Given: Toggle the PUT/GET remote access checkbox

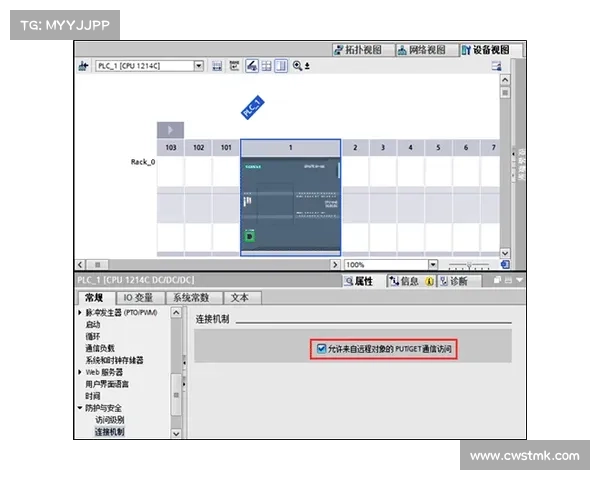Looking at the screenshot, I should [x=321, y=348].
